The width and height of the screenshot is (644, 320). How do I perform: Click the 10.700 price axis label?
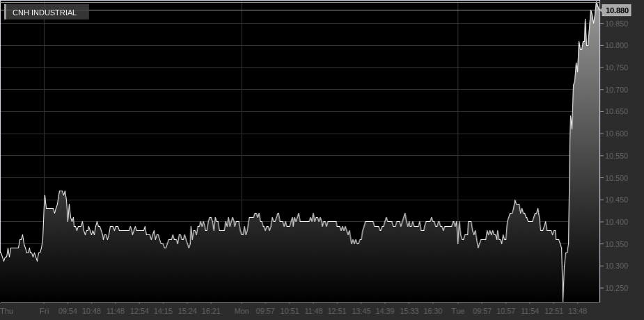617,90
